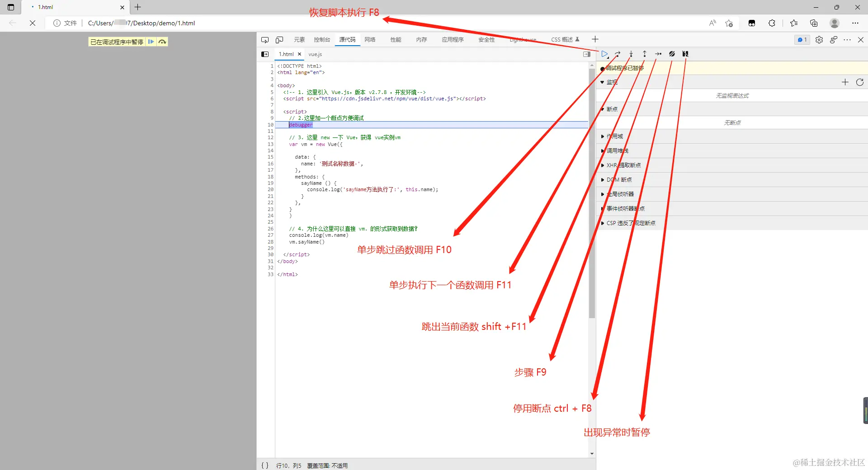Resume from page paused overlay
The height and width of the screenshot is (470, 868).
(151, 42)
